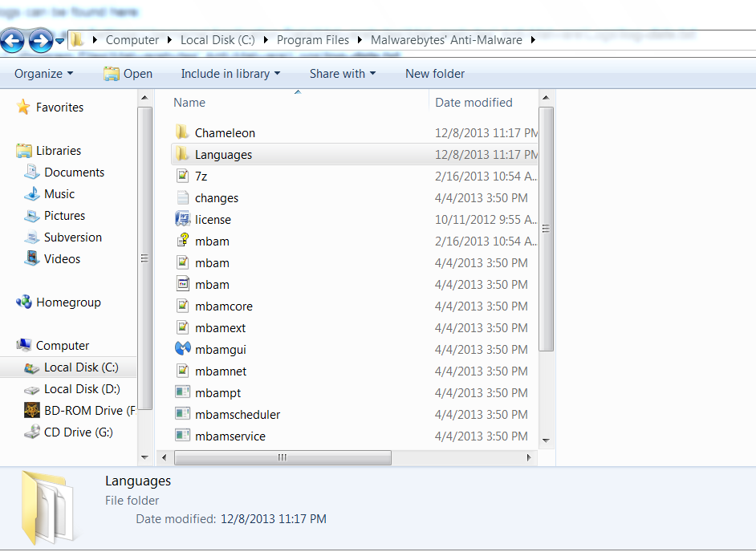The width and height of the screenshot is (756, 552).
Task: Select the changes text file
Action: point(217,198)
